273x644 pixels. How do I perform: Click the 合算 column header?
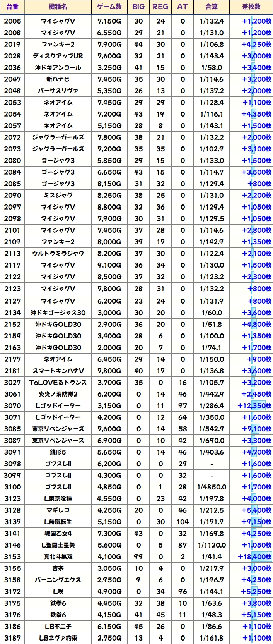[212, 7]
